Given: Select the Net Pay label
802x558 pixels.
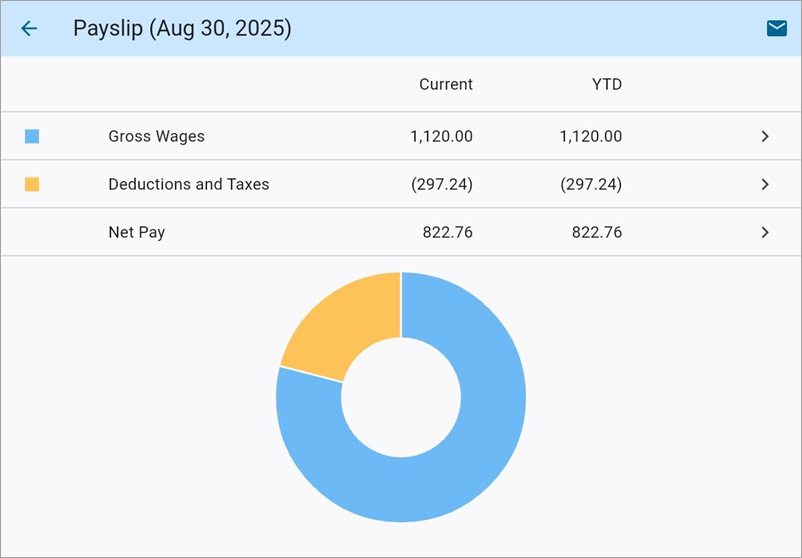Looking at the screenshot, I should pos(136,232).
